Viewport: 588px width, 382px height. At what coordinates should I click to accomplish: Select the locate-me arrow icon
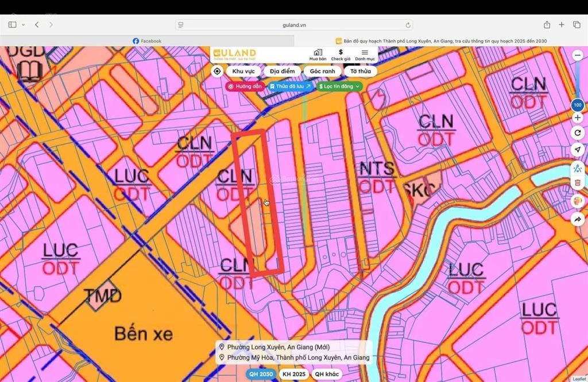click(577, 150)
